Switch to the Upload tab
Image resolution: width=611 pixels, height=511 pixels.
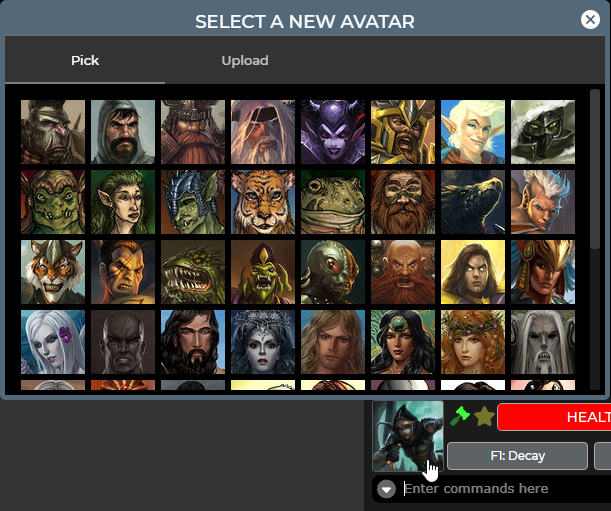[x=245, y=60]
